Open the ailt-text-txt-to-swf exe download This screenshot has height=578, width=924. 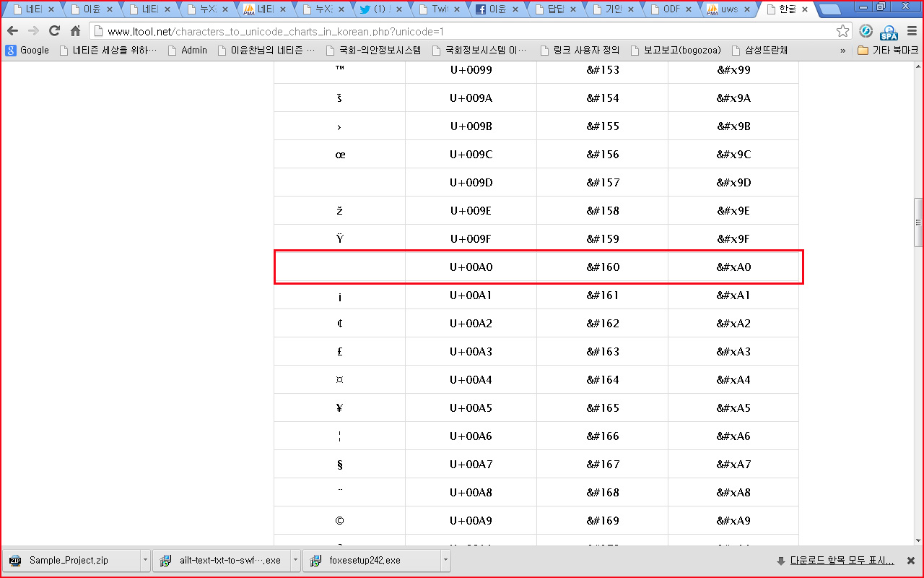click(223, 560)
